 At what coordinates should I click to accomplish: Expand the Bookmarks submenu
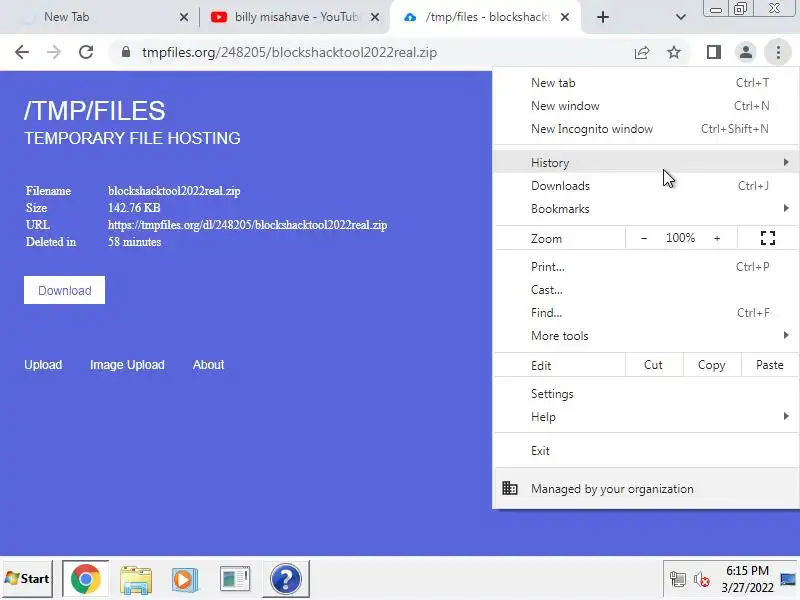(645, 209)
